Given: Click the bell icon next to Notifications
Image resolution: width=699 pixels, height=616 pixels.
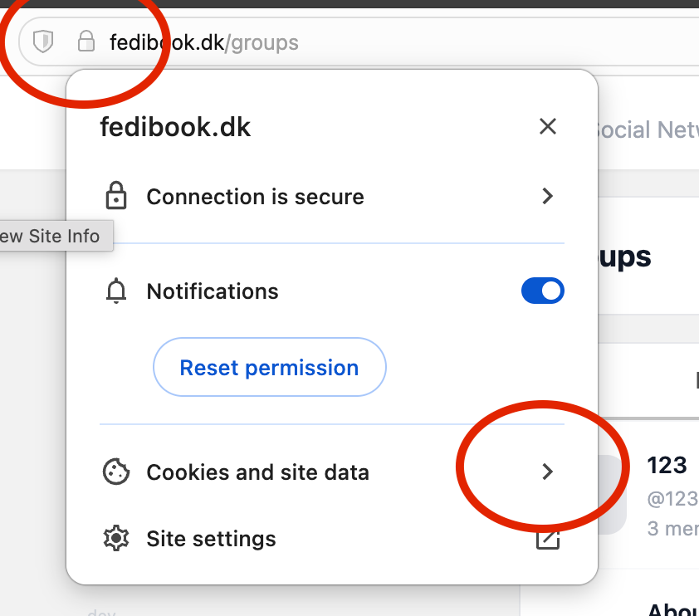Looking at the screenshot, I should [116, 291].
